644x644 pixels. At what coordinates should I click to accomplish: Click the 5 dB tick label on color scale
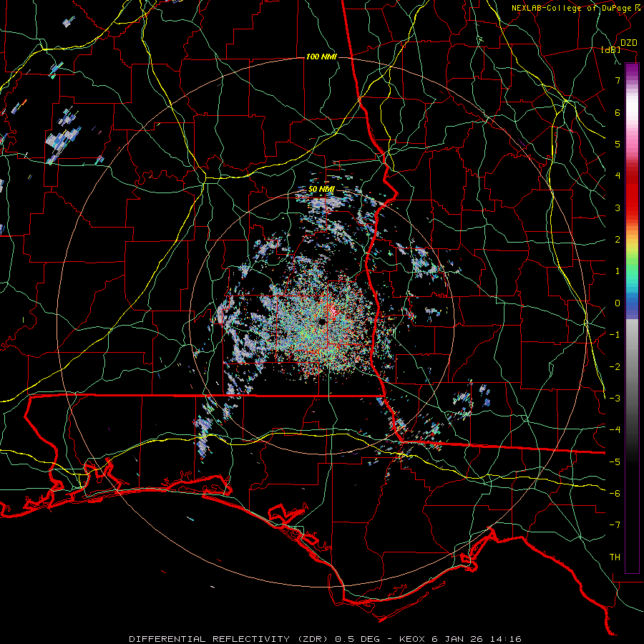tap(618, 144)
